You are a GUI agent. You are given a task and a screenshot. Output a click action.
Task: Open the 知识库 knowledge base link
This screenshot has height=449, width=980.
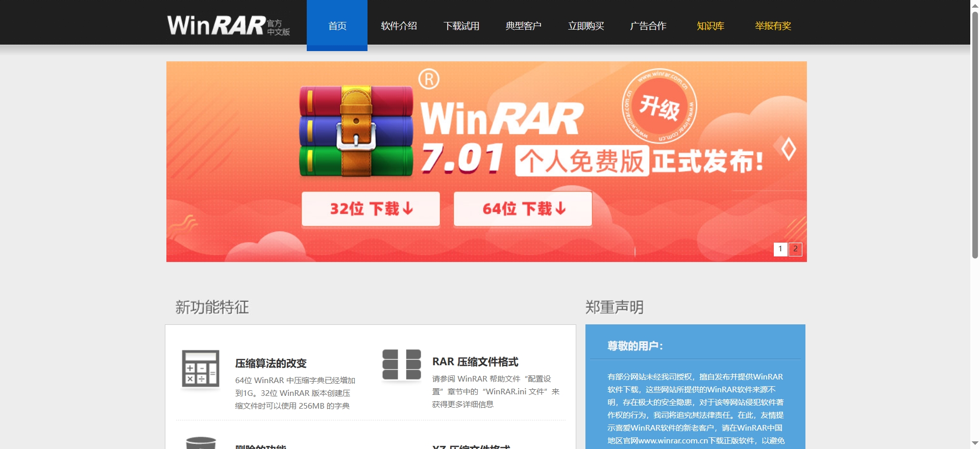pos(710,26)
